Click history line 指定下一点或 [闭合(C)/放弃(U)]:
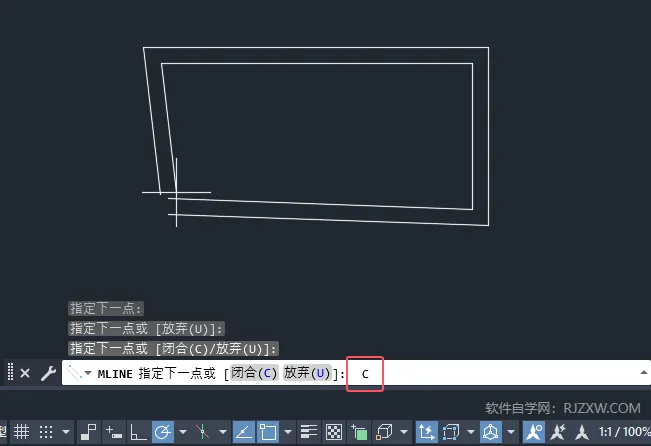Image resolution: width=651 pixels, height=446 pixels. click(173, 348)
